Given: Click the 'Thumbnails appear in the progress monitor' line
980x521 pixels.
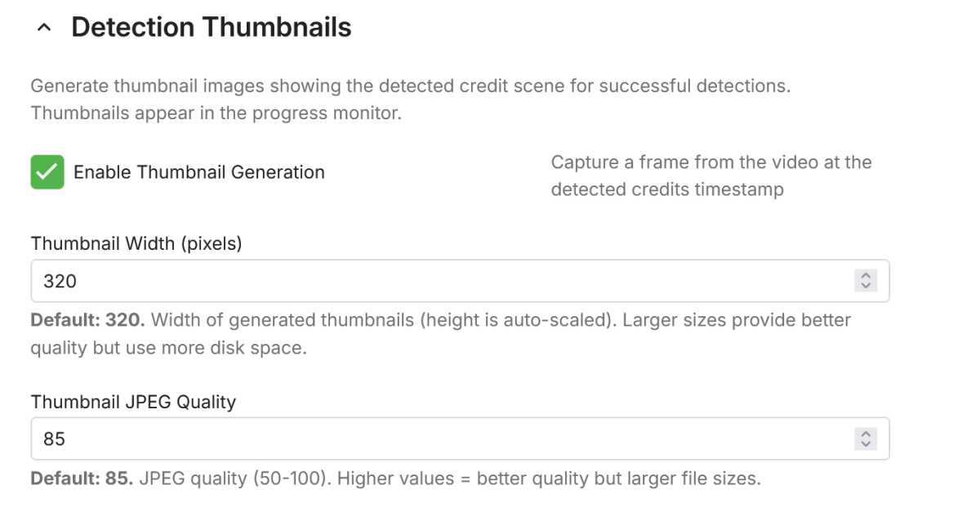Looking at the screenshot, I should coord(216,113).
